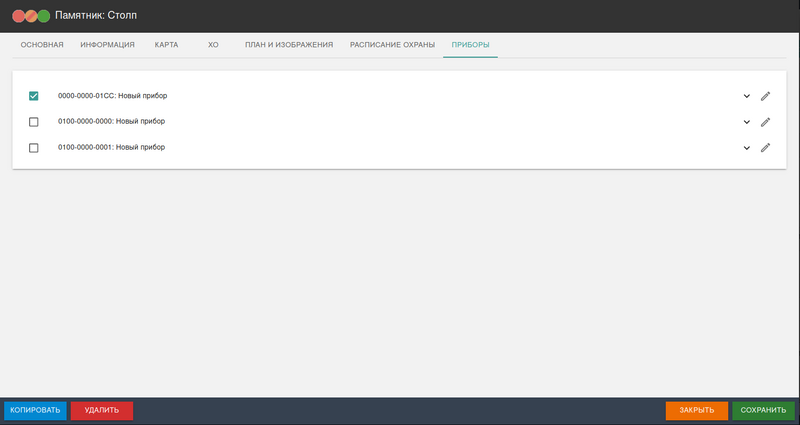Click the three-circle app logo
The image size is (800, 425).
click(x=30, y=16)
